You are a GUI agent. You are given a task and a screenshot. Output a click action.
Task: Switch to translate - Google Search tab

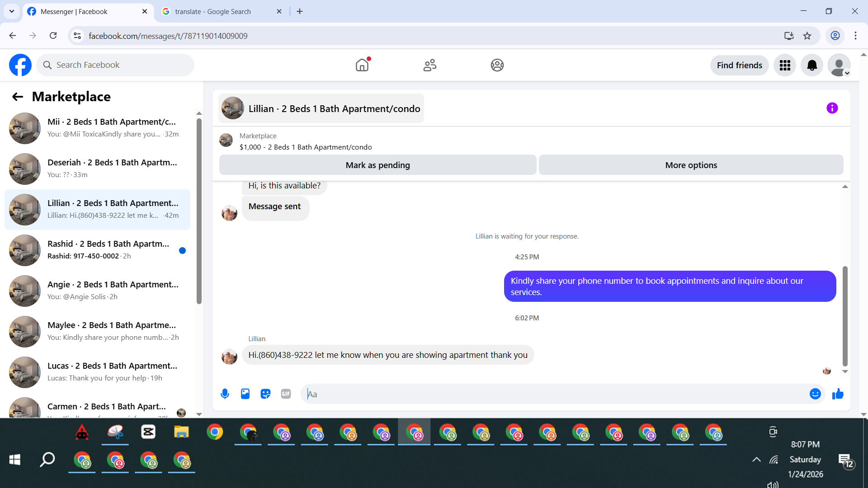pos(212,12)
